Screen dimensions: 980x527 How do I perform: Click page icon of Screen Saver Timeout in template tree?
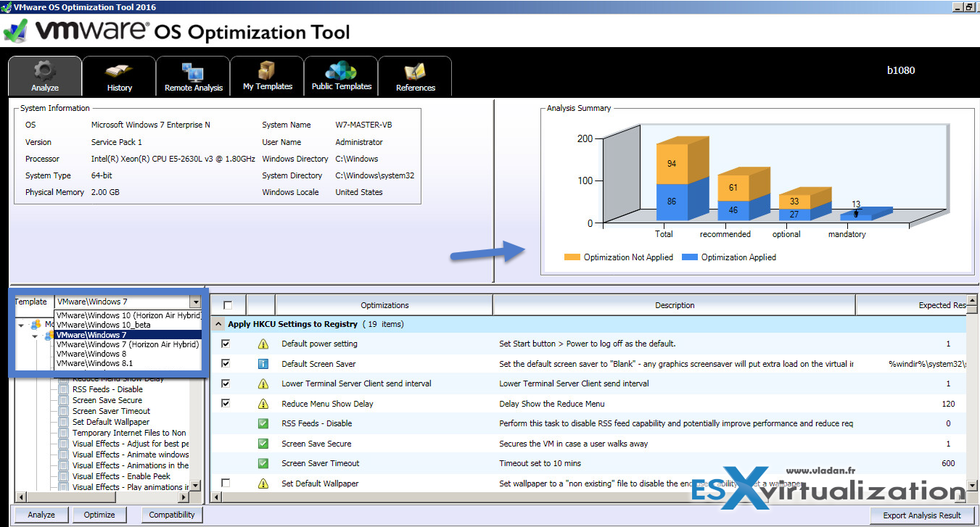tap(64, 411)
